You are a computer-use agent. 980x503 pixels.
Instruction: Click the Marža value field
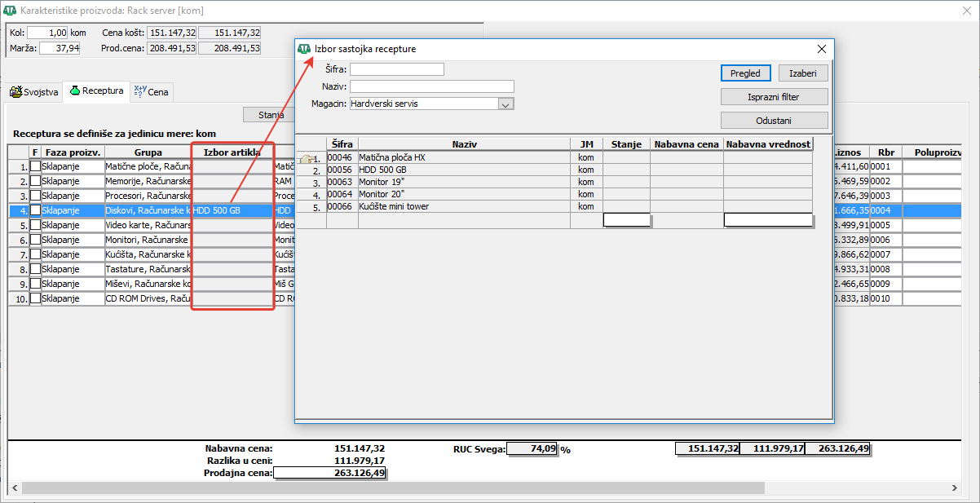[60, 48]
